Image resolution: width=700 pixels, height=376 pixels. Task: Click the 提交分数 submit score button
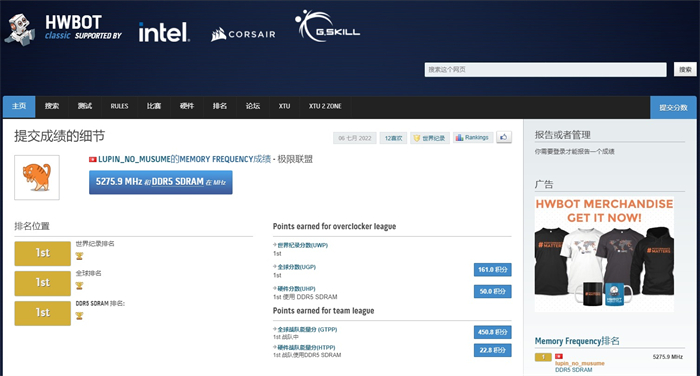673,108
